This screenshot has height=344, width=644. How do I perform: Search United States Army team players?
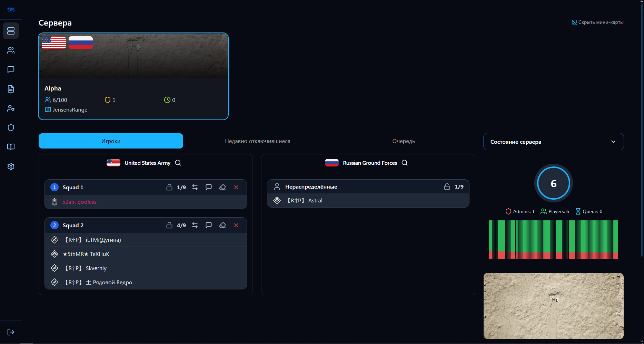pos(178,163)
